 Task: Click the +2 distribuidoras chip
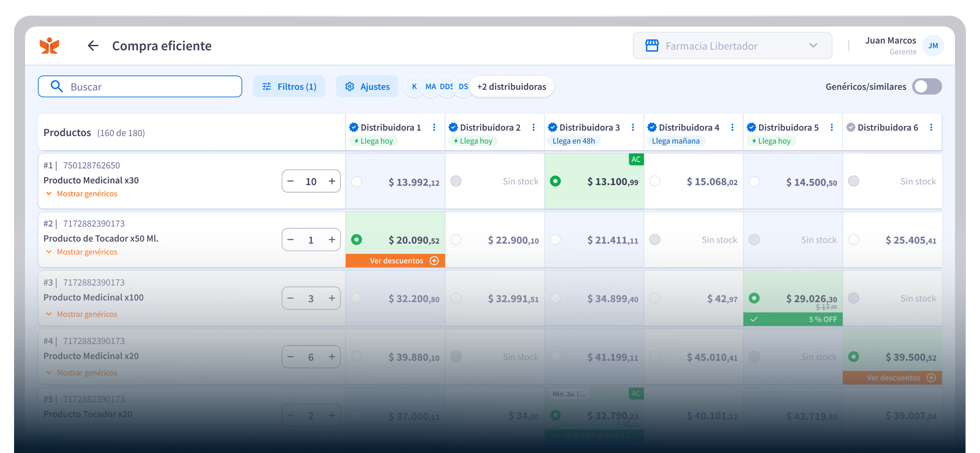pyautogui.click(x=511, y=87)
